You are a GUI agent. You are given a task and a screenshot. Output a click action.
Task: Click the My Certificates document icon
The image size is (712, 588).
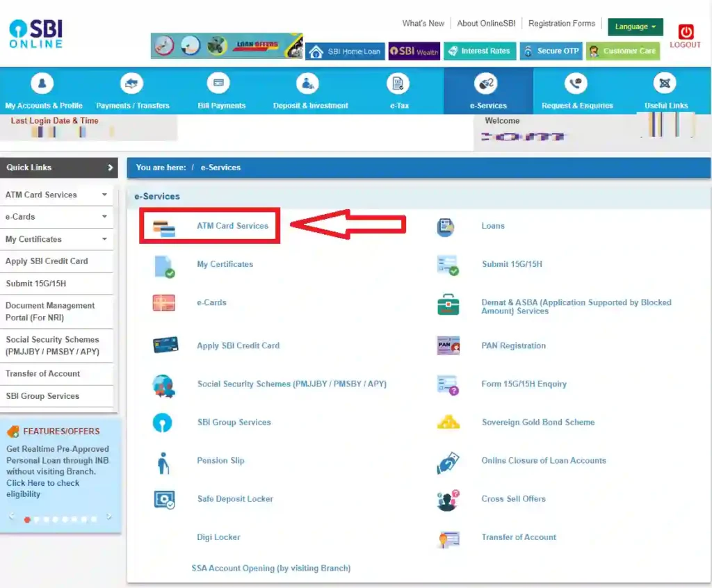[x=164, y=266]
